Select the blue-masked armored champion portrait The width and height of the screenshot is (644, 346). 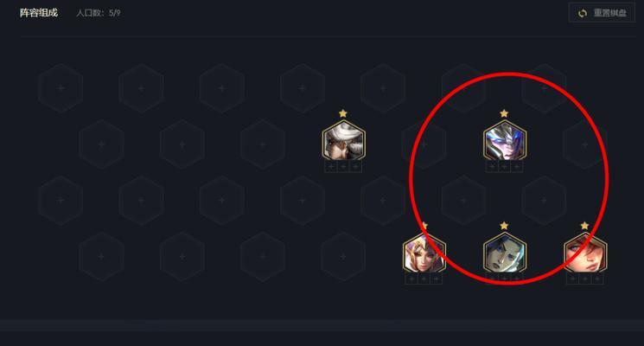[504, 140]
